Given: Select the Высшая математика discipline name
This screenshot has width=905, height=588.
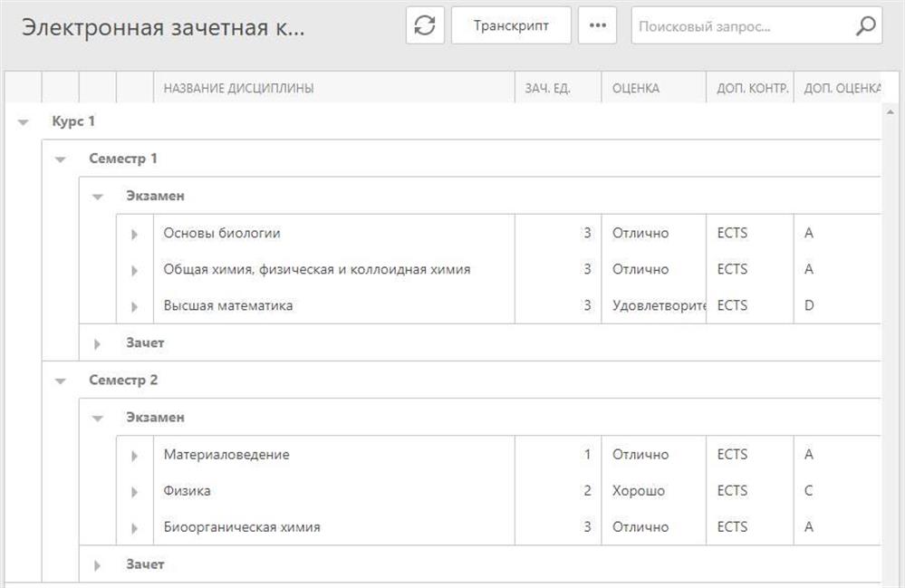Looking at the screenshot, I should pos(228,306).
